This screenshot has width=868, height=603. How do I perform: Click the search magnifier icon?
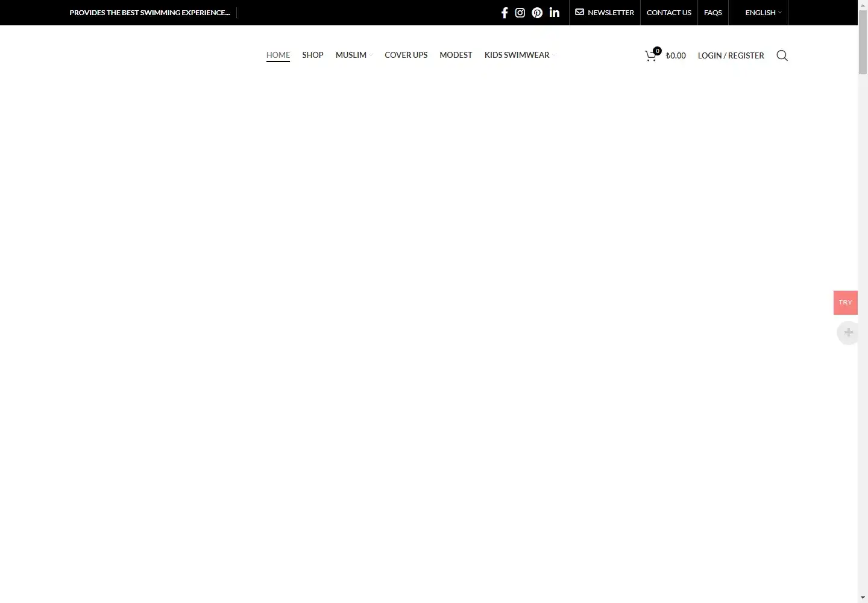point(782,55)
